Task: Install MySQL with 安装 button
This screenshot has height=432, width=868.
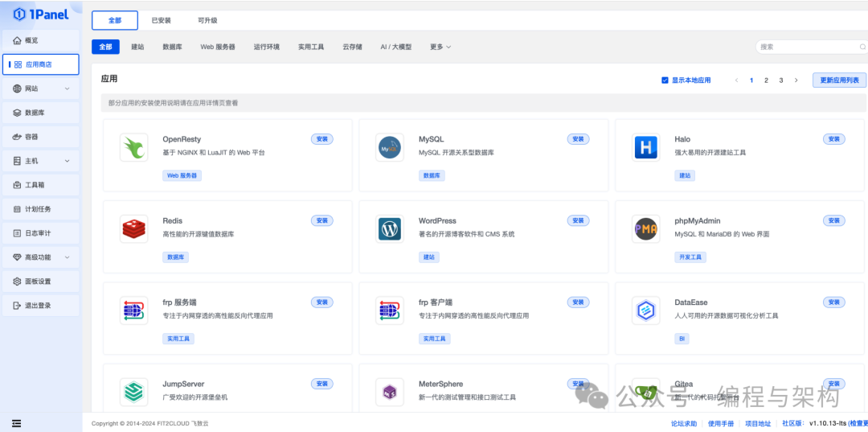Action: point(579,139)
